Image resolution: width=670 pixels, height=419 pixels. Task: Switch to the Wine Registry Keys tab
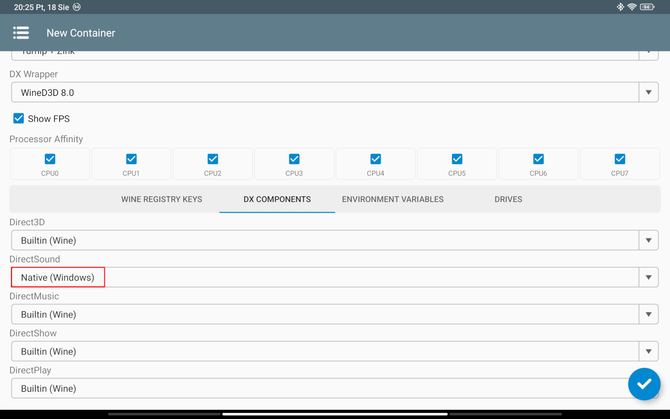click(x=162, y=199)
